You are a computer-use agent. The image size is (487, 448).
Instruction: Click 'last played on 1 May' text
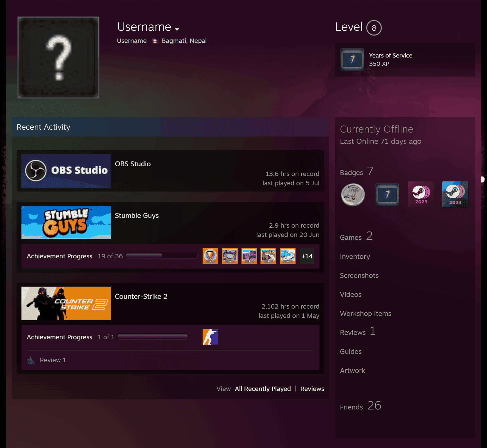tap(289, 316)
